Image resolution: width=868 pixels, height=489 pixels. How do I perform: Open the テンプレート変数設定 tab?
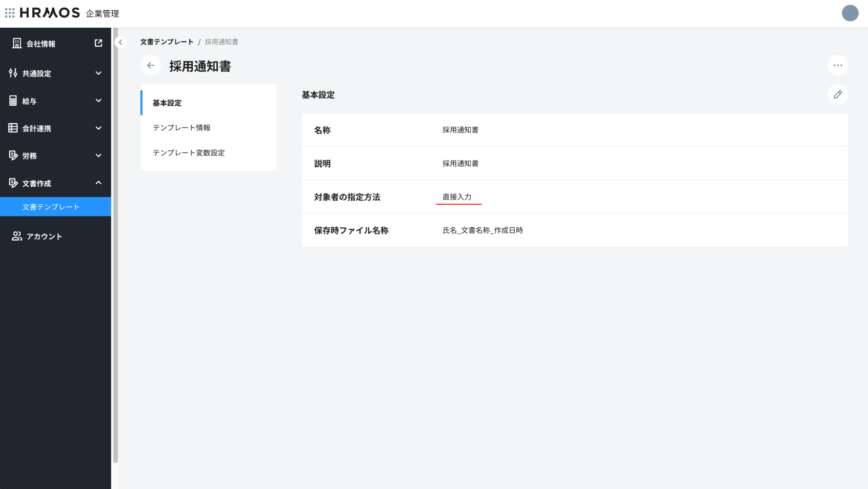189,153
